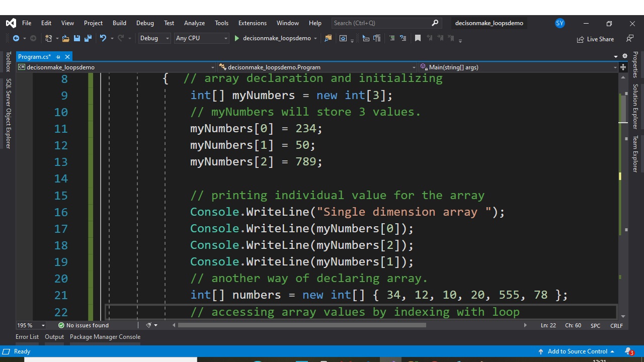This screenshot has height=362, width=644.
Task: Switch to the Output tab
Action: point(54,337)
